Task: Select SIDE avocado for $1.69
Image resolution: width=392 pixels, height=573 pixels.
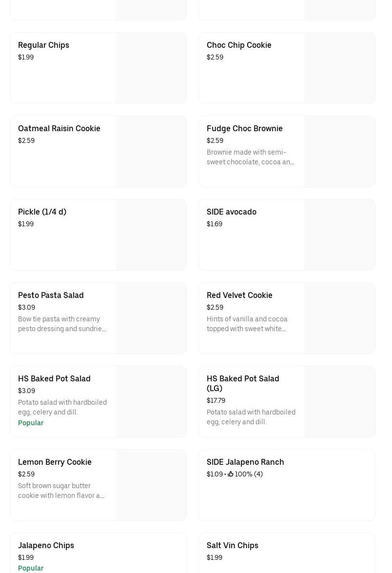Action: coord(231,212)
